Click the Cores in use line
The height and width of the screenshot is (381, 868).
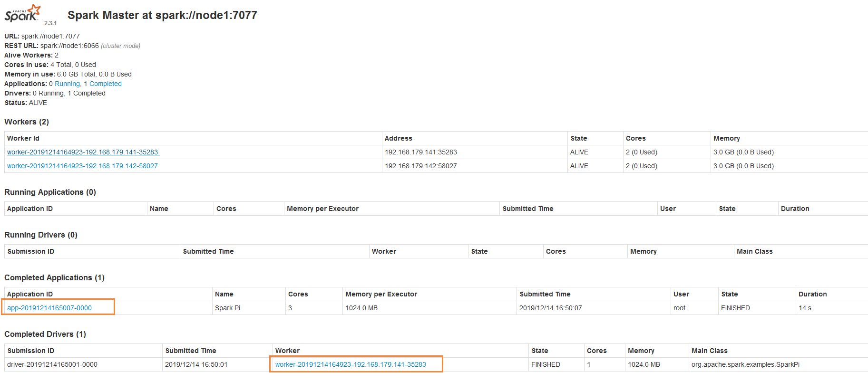(50, 65)
